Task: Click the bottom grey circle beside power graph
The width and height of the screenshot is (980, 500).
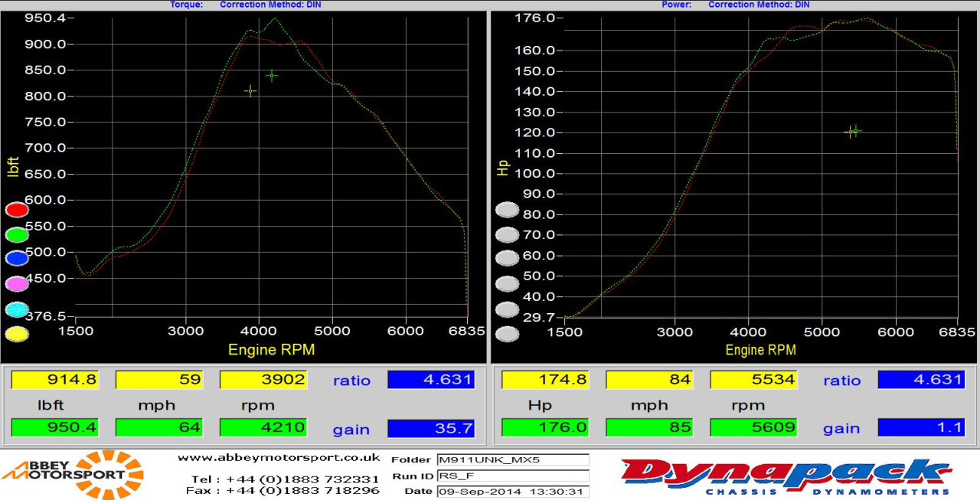Action: click(507, 334)
